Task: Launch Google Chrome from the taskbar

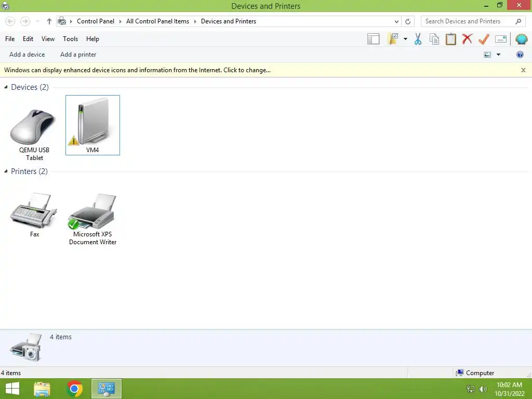Action: (x=75, y=389)
